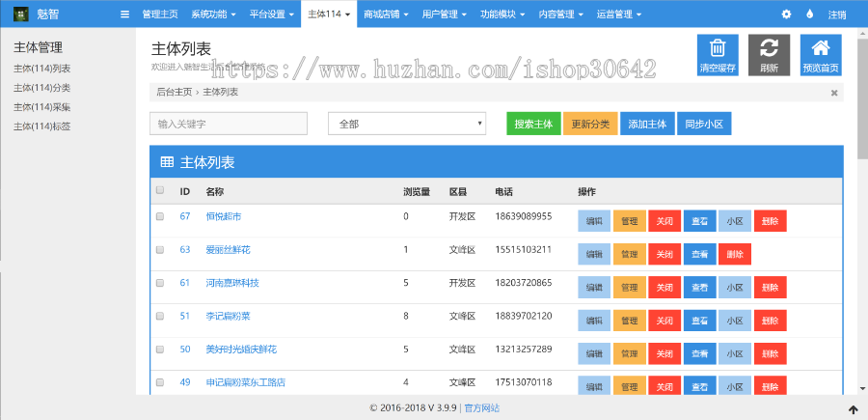Click the green 搜索主体 button
Viewport: 868px width, 420px height.
pos(533,124)
